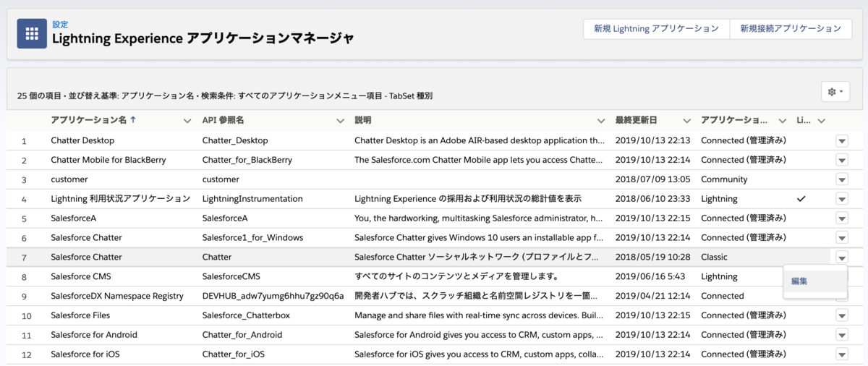The width and height of the screenshot is (868, 366).
Task: Click the 'Chatter_for_Android' API name cell
Action: (x=242, y=335)
